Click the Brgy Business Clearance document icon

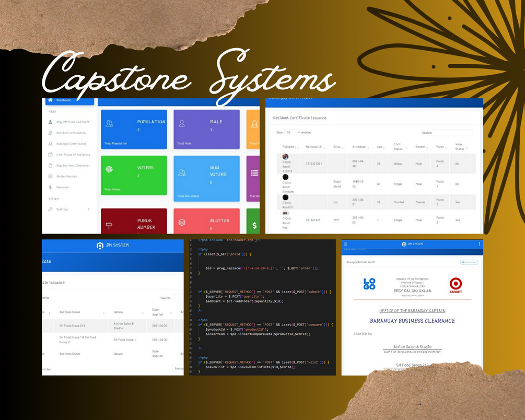click(x=50, y=166)
